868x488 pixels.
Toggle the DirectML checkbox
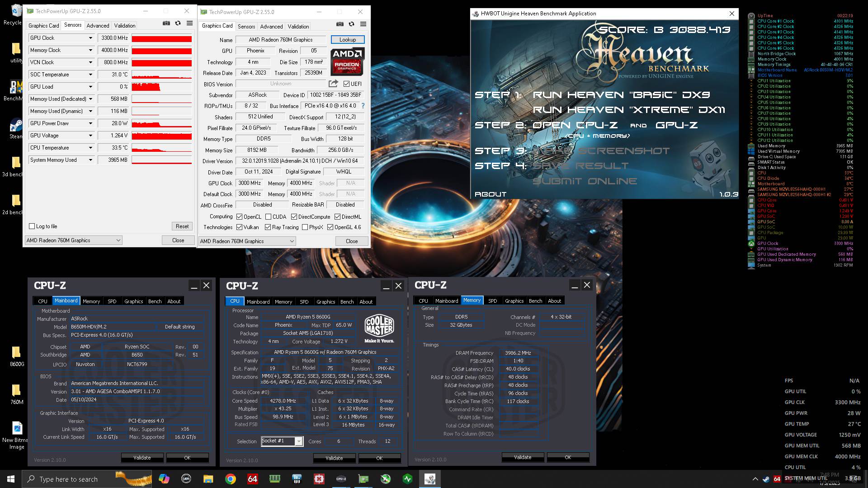click(x=338, y=217)
